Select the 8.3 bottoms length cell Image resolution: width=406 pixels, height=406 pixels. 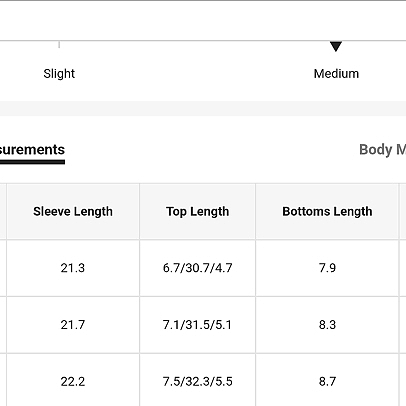(327, 325)
